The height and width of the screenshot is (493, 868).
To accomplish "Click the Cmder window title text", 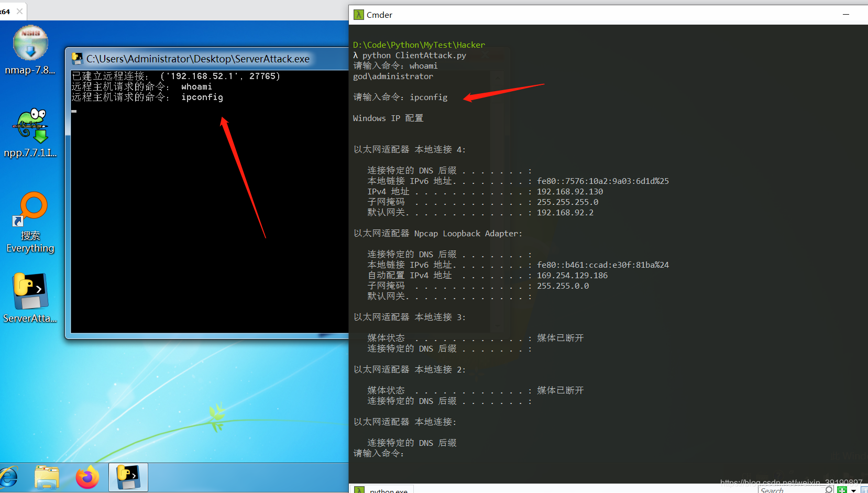I will [x=379, y=15].
